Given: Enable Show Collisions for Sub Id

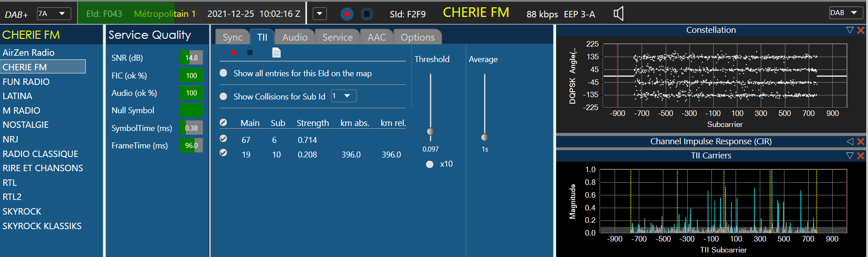Looking at the screenshot, I should click(x=223, y=96).
